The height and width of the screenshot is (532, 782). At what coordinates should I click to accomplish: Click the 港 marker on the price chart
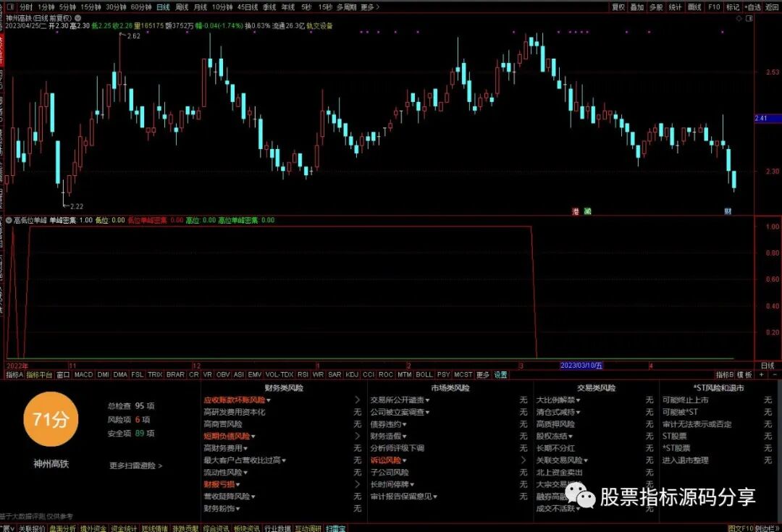[575, 211]
